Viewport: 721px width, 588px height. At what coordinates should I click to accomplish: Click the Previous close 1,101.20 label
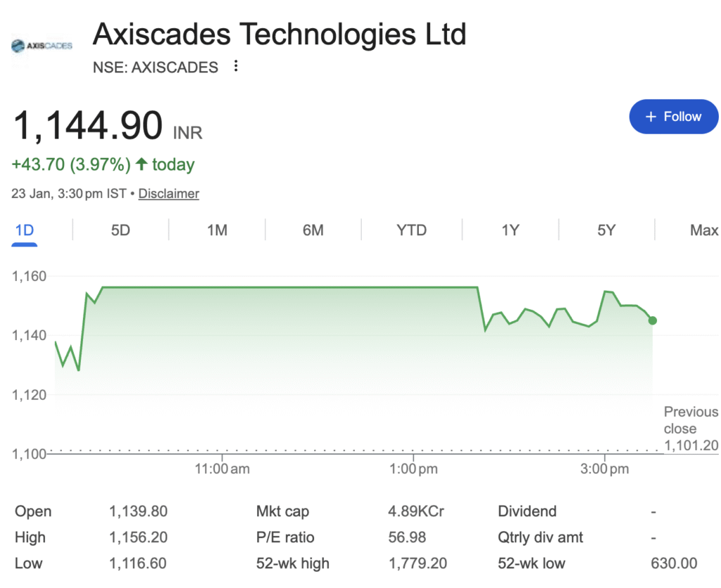coord(691,428)
